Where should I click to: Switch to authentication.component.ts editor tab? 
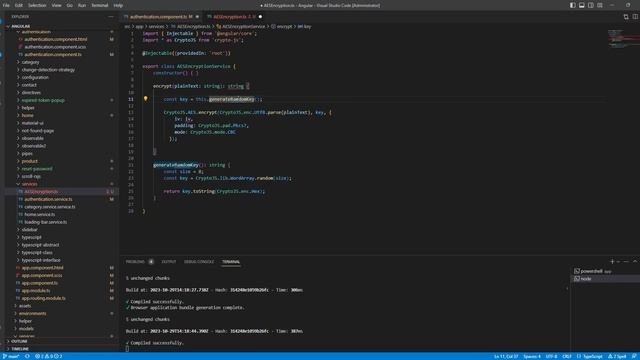tap(162, 17)
